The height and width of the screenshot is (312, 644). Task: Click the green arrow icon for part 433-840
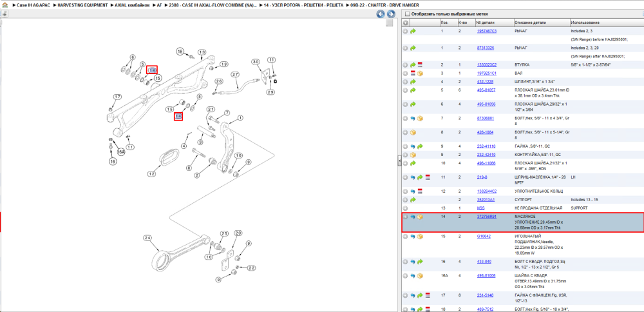click(x=420, y=262)
